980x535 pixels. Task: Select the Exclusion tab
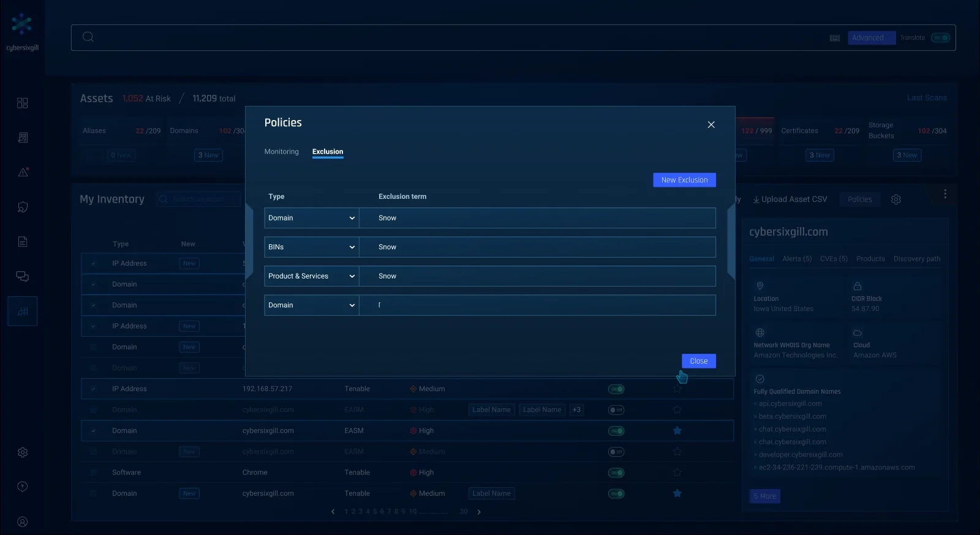point(328,152)
